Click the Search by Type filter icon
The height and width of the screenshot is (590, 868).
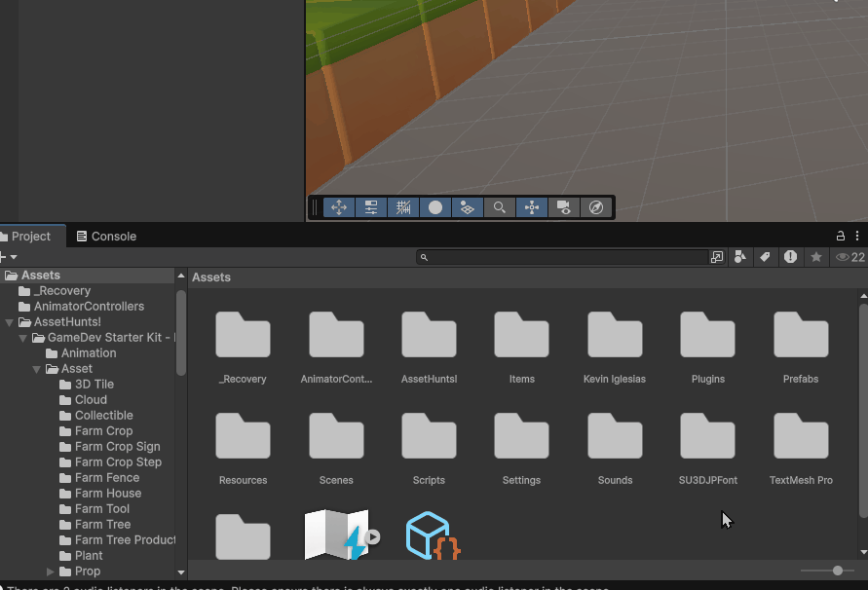740,257
